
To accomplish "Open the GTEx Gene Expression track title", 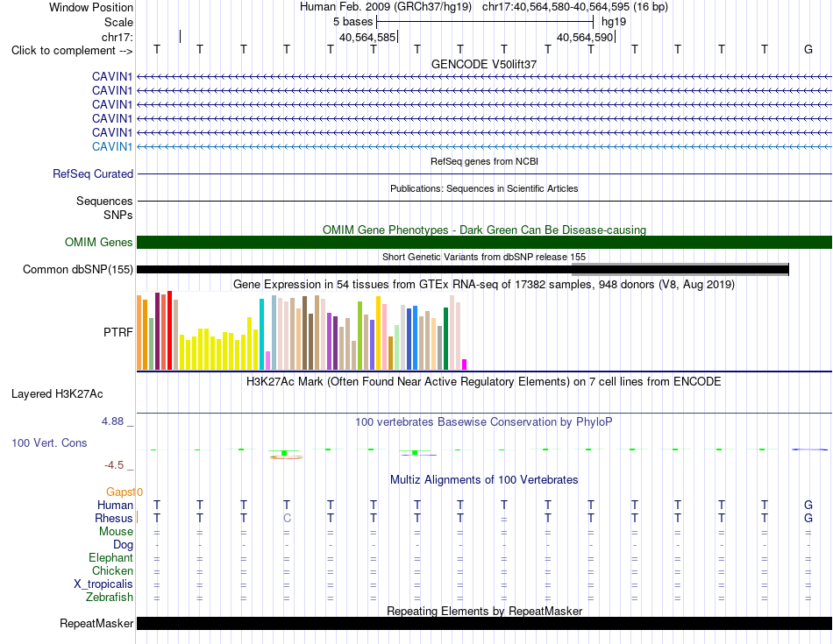I will (484, 285).
